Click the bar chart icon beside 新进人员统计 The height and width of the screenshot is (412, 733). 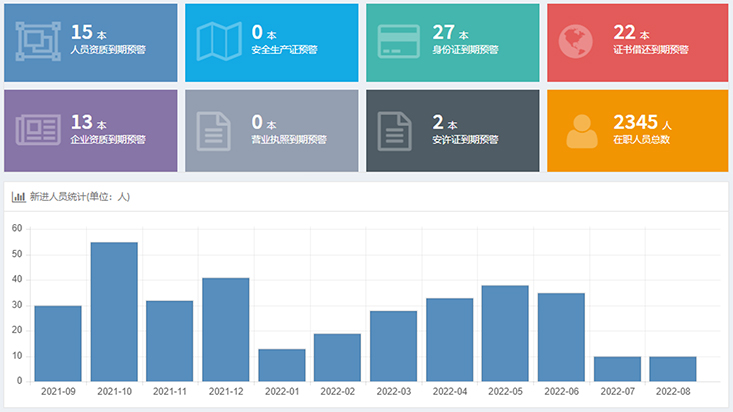[x=18, y=197]
